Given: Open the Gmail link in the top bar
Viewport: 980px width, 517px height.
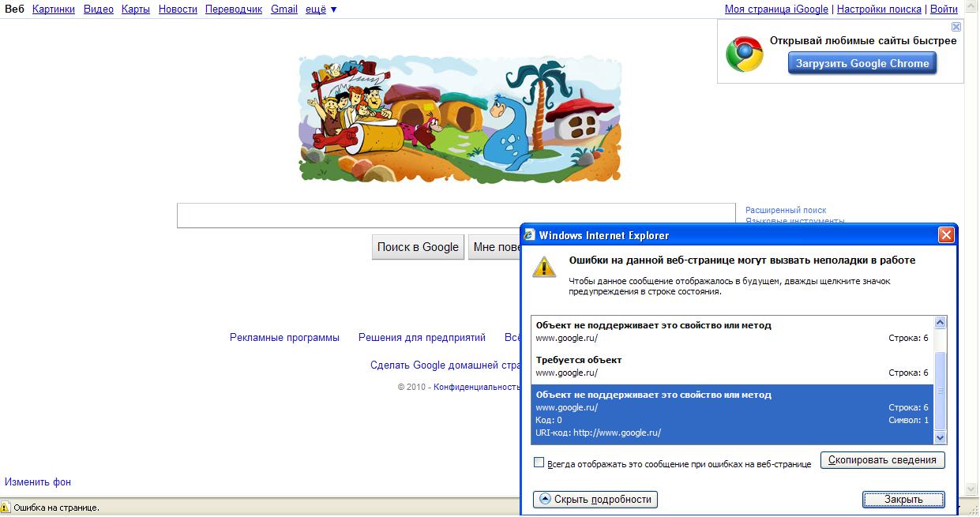Looking at the screenshot, I should [x=284, y=9].
